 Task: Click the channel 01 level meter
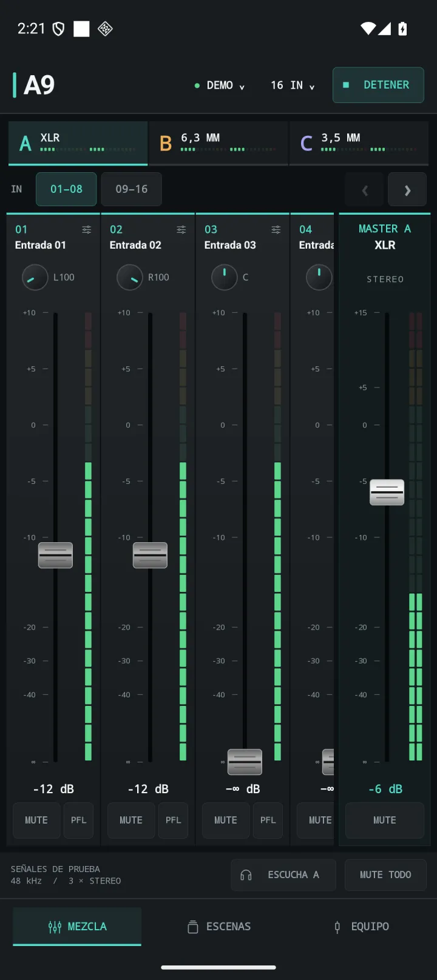(x=88, y=537)
